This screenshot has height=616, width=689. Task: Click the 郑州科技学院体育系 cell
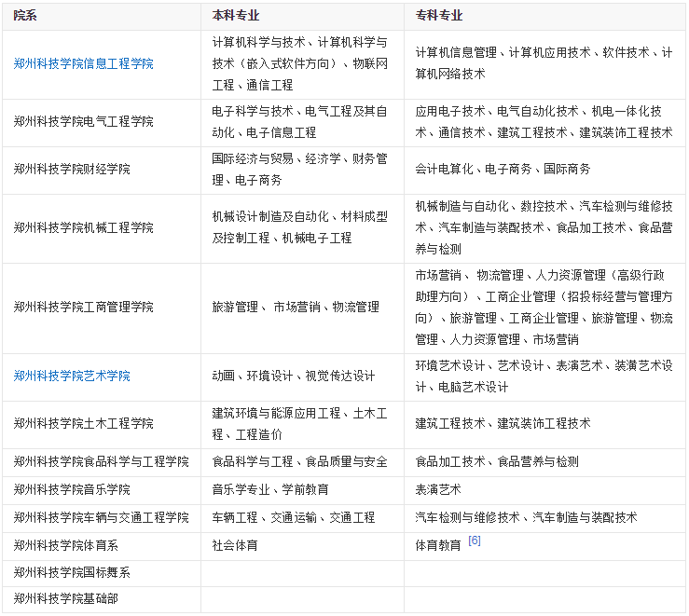click(x=102, y=546)
